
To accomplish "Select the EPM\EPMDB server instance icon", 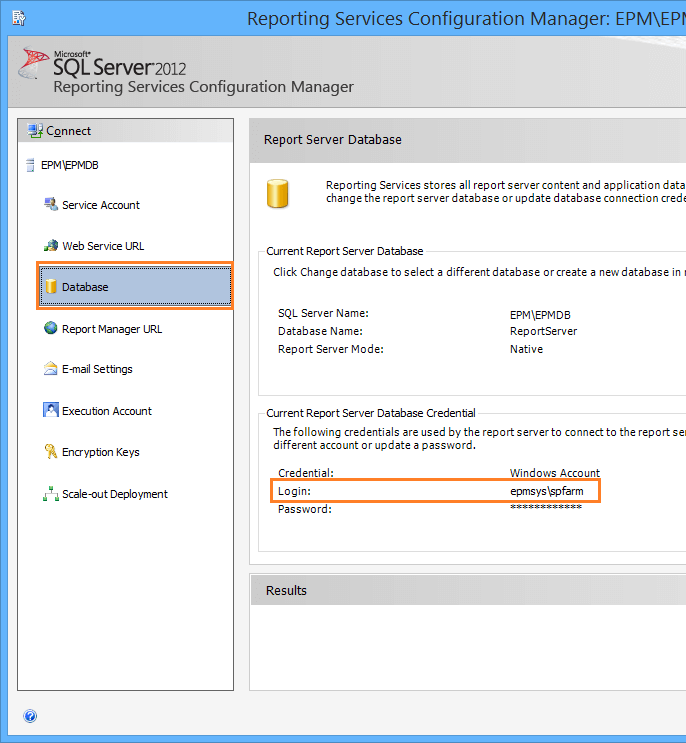I will (30, 165).
